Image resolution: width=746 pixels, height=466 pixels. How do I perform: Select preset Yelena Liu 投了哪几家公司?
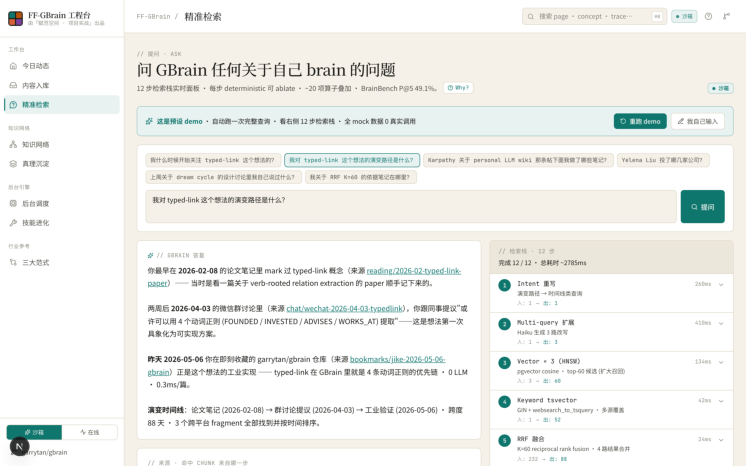tap(663, 160)
